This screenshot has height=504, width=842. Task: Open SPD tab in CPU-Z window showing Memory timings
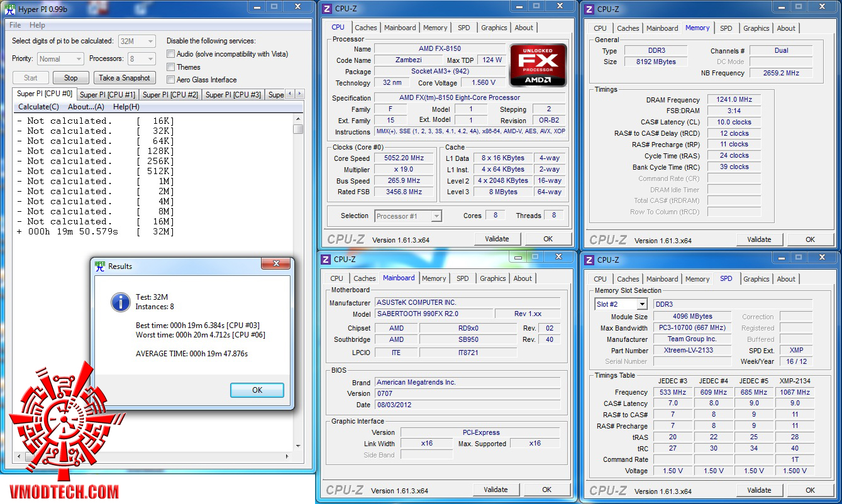pos(726,28)
